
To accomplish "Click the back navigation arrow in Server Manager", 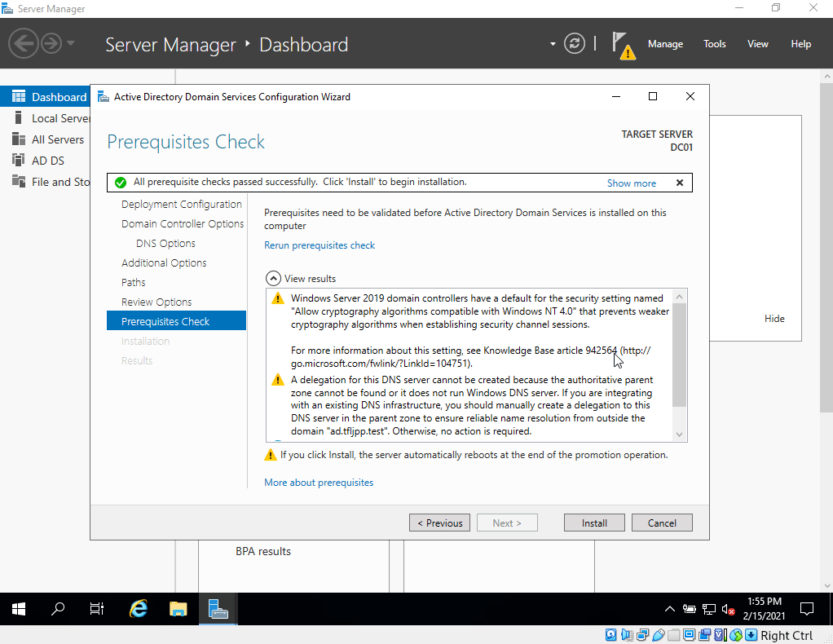I will point(24,43).
